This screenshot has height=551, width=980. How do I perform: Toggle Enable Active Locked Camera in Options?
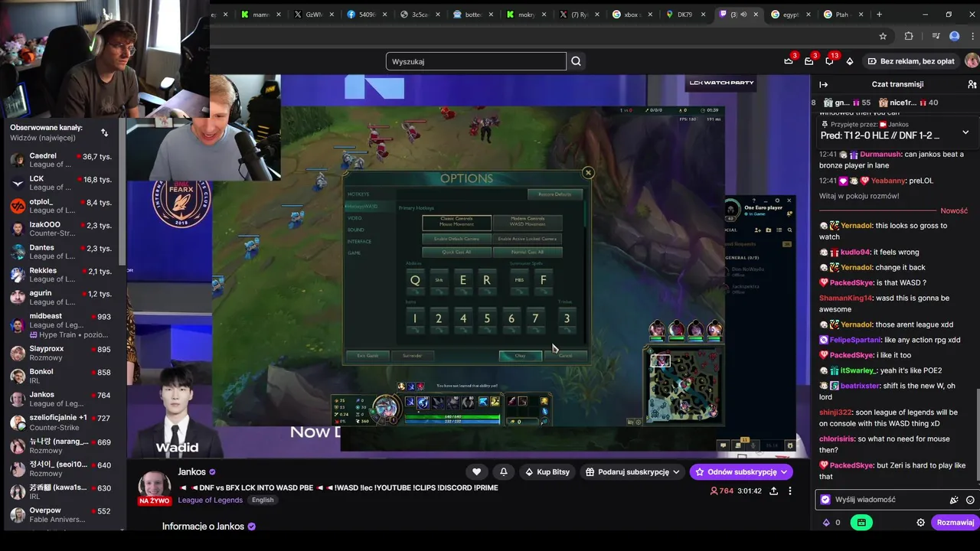(528, 239)
